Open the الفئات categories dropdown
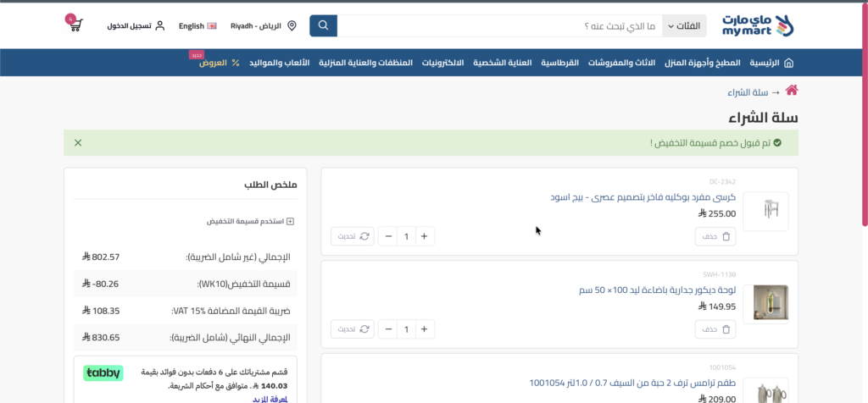868x403 pixels. pyautogui.click(x=684, y=26)
